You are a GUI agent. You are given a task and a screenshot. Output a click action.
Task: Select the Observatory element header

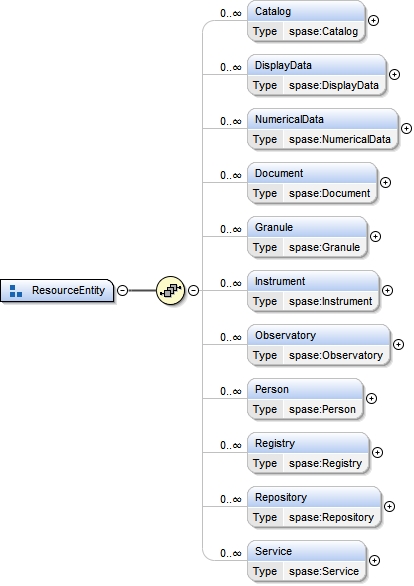point(319,335)
